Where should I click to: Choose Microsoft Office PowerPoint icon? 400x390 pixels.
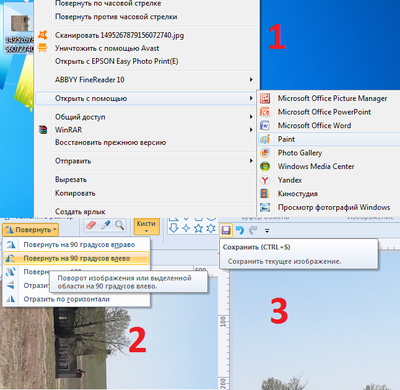[265, 112]
